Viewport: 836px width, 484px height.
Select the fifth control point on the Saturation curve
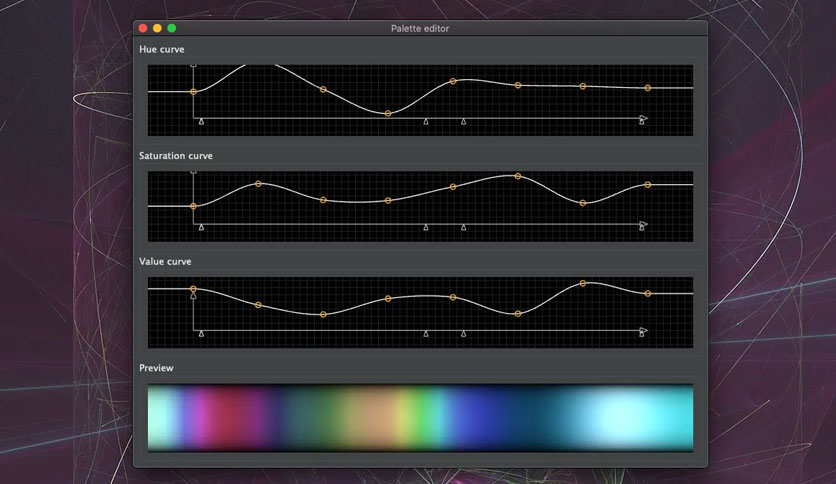tap(453, 187)
